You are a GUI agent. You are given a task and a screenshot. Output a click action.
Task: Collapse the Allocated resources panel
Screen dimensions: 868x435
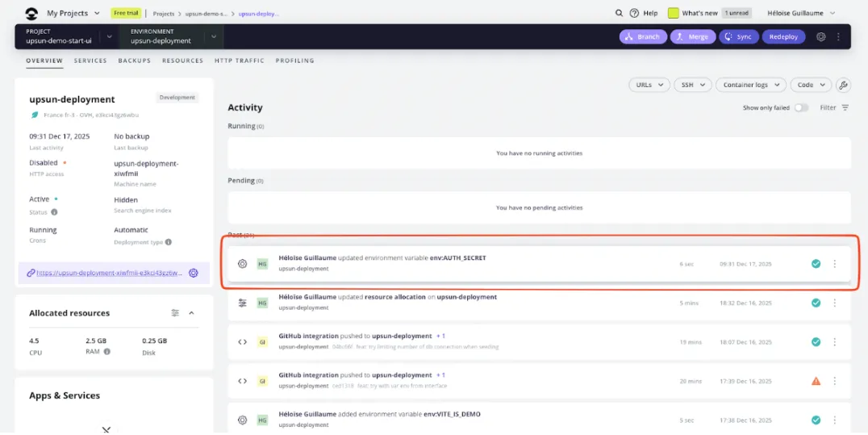click(192, 313)
